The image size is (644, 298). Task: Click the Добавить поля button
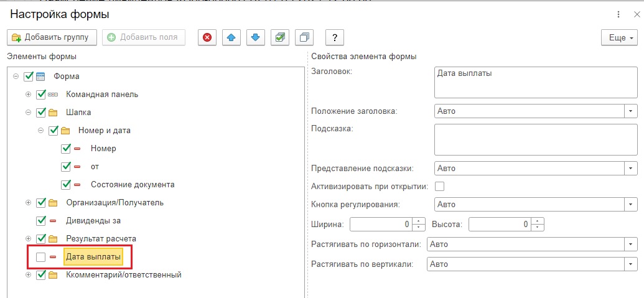pos(144,37)
